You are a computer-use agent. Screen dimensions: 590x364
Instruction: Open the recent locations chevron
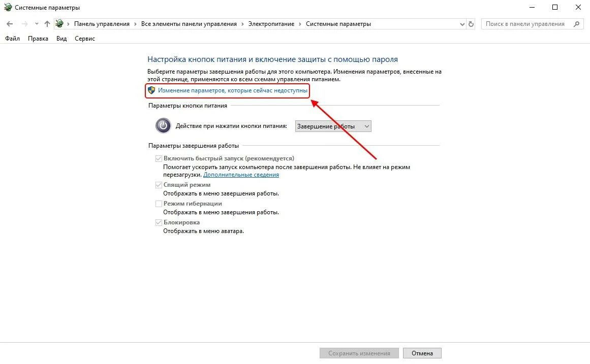click(37, 24)
